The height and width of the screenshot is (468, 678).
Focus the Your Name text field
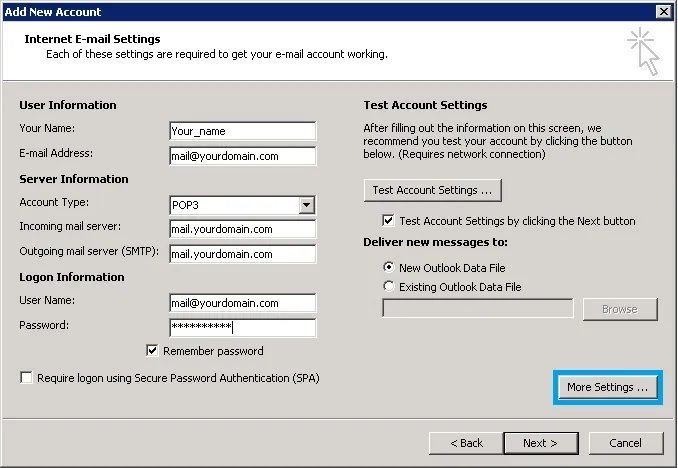point(242,131)
